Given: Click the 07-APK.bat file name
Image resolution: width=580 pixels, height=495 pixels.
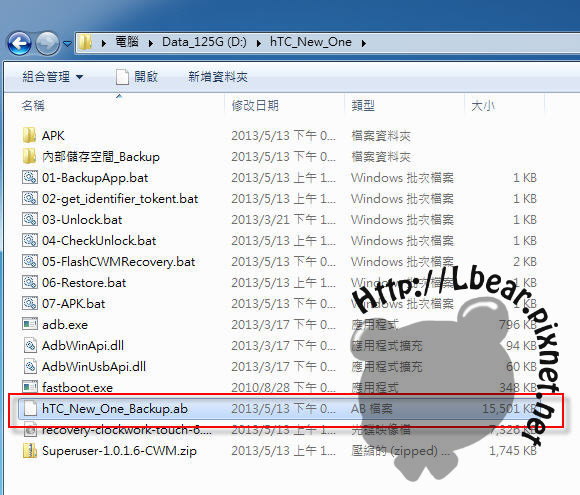Looking at the screenshot, I should [x=73, y=304].
